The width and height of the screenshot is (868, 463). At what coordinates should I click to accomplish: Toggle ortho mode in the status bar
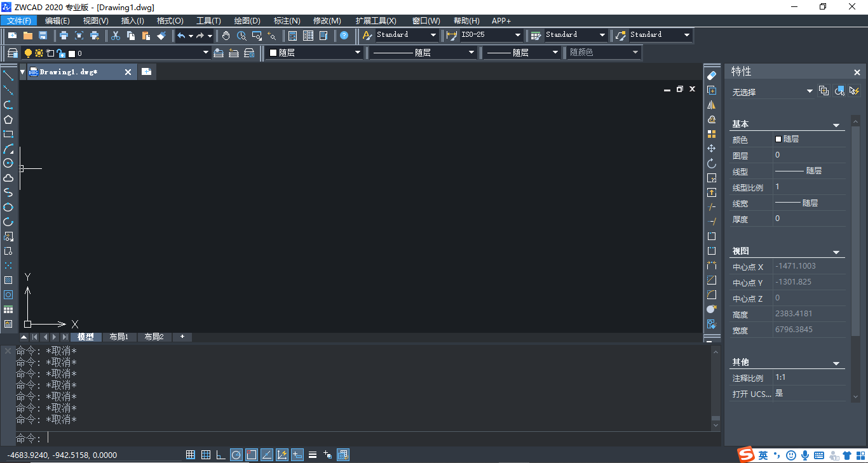[220, 455]
